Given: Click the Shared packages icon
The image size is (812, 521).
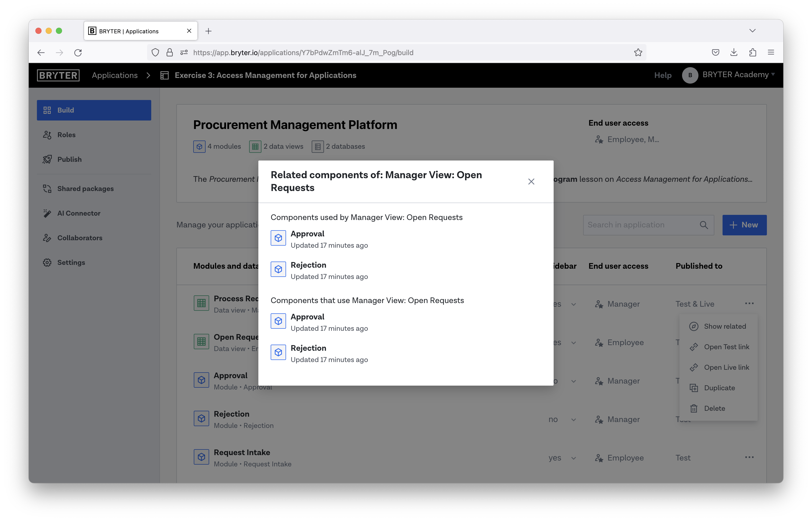Looking at the screenshot, I should tap(47, 188).
